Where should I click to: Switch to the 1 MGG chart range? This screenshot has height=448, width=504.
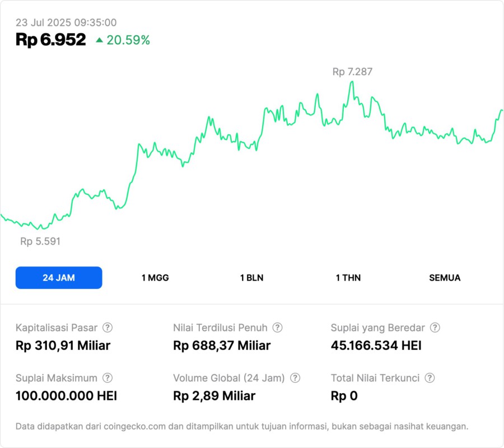pos(155,278)
